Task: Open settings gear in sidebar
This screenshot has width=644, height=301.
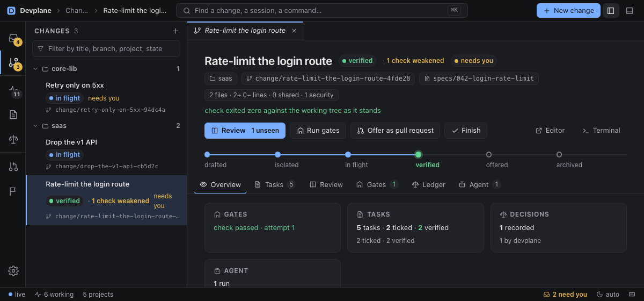Action: pyautogui.click(x=13, y=271)
